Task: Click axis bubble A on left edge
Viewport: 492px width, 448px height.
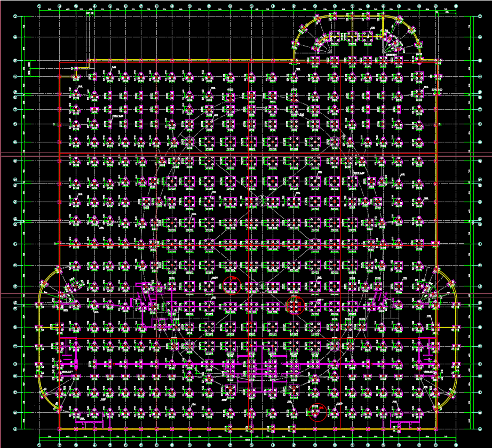Action: 15,429
